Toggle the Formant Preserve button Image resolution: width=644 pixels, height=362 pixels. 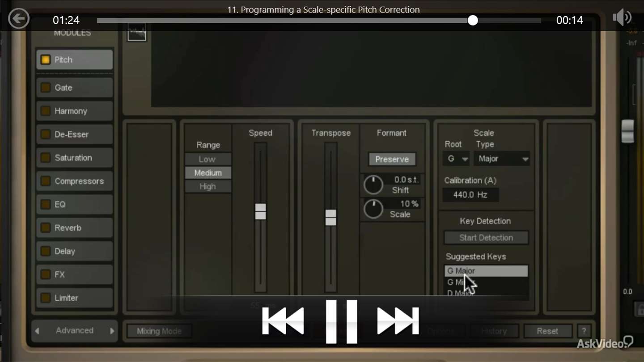[392, 159]
